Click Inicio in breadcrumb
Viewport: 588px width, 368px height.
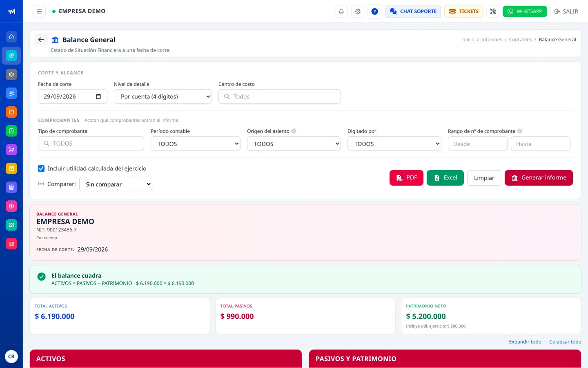(x=468, y=40)
